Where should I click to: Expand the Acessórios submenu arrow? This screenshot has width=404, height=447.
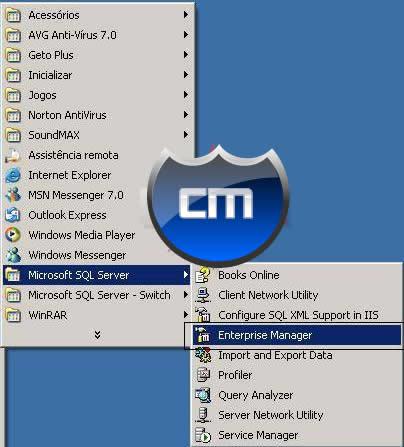[186, 15]
